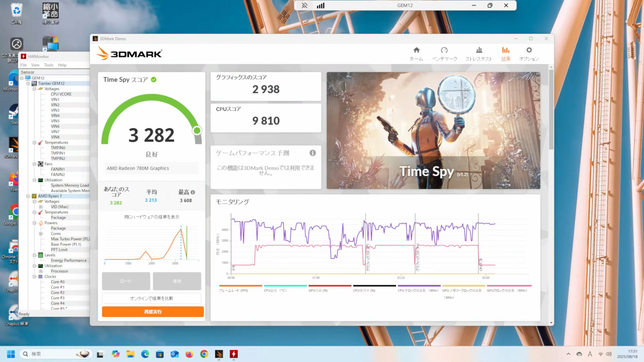Open HWMonitor View menu
This screenshot has height=362, width=644.
35,65
